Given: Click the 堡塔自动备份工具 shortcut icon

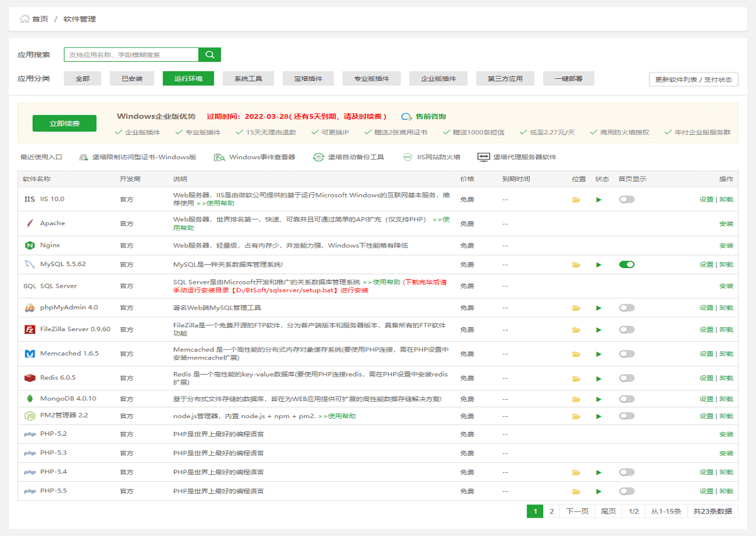Looking at the screenshot, I should (x=318, y=157).
